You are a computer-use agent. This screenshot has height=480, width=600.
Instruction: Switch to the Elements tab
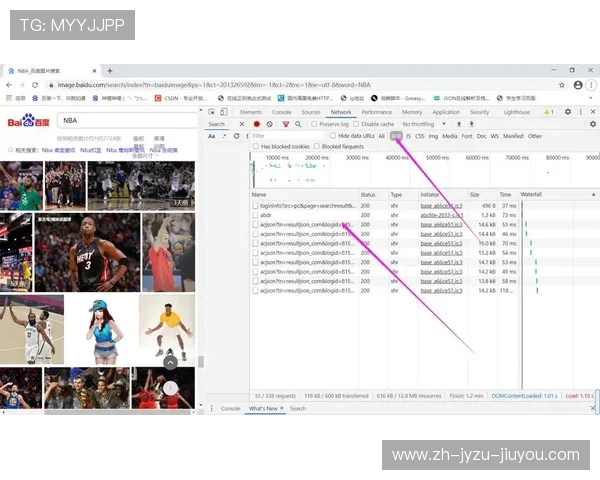tap(251, 112)
